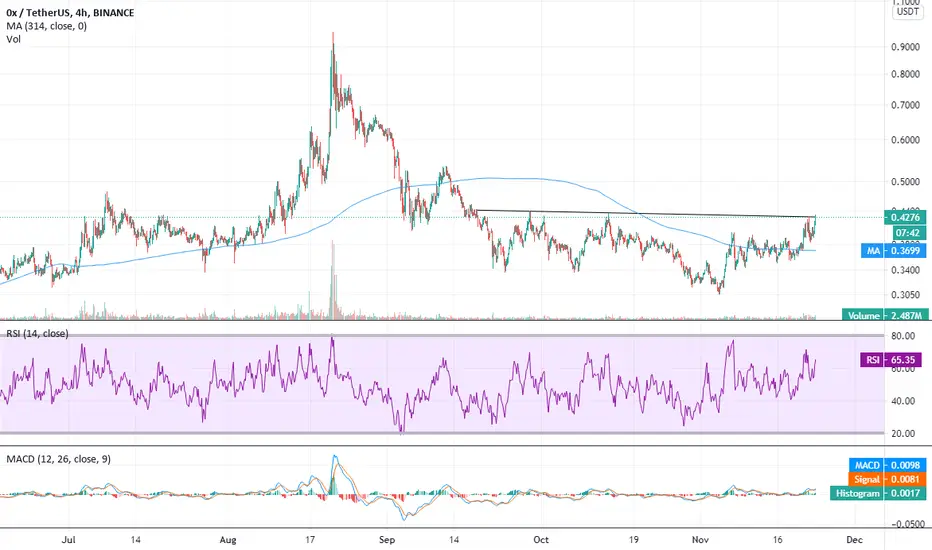The image size is (932, 550).
Task: Select the Histogram 0.0017 value label
Action: [x=878, y=494]
